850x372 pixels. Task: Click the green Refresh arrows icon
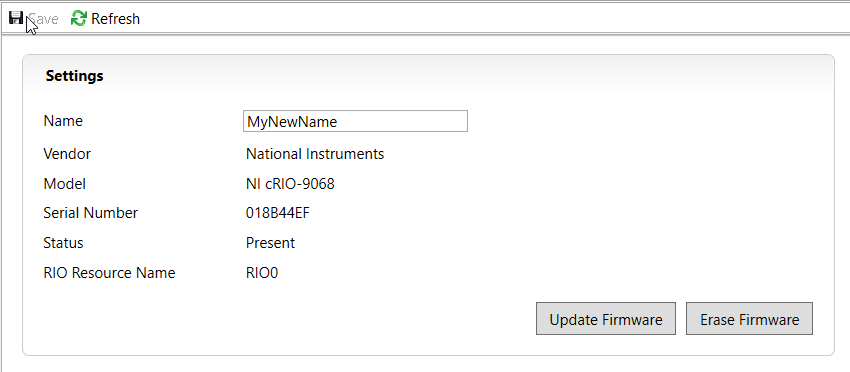pos(79,18)
